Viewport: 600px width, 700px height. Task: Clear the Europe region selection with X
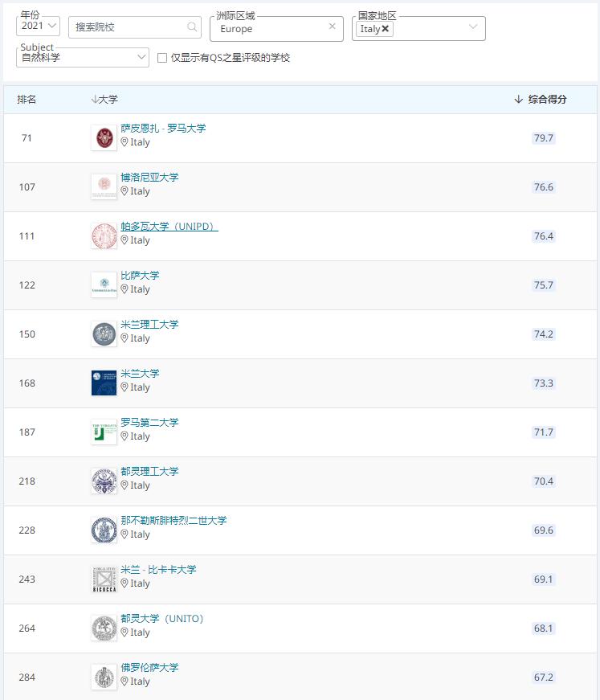(x=332, y=27)
